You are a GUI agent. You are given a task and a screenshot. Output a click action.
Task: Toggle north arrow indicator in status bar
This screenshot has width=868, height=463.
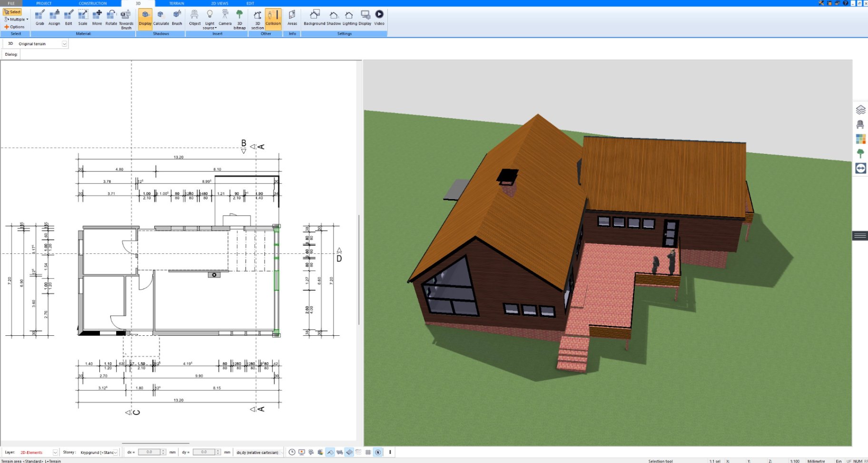click(x=378, y=452)
